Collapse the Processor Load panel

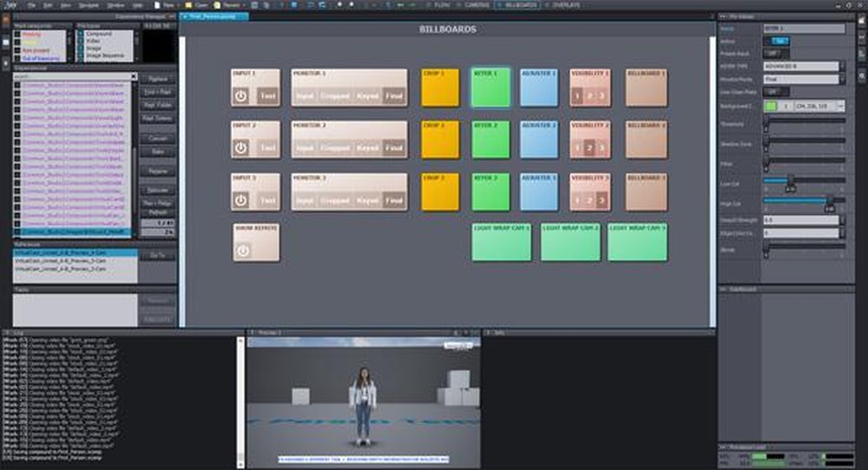pyautogui.click(x=724, y=447)
